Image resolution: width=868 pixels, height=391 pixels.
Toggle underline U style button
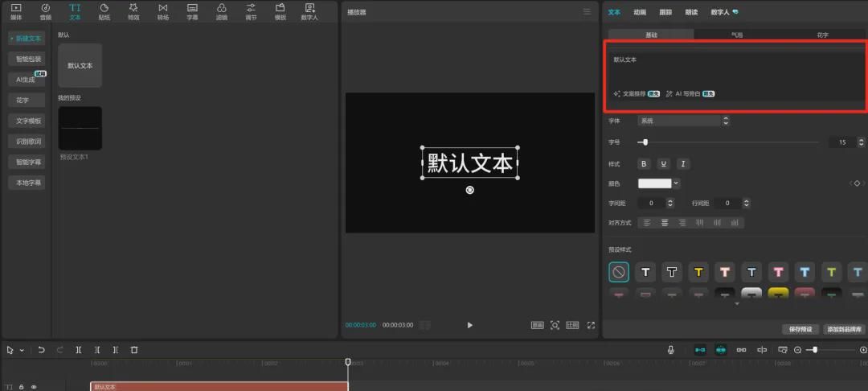(663, 164)
